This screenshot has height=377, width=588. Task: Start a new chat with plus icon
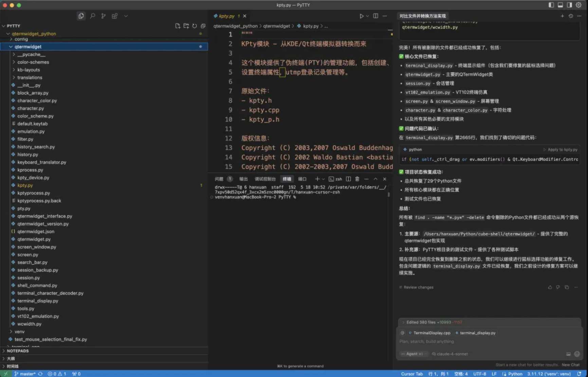562,16
